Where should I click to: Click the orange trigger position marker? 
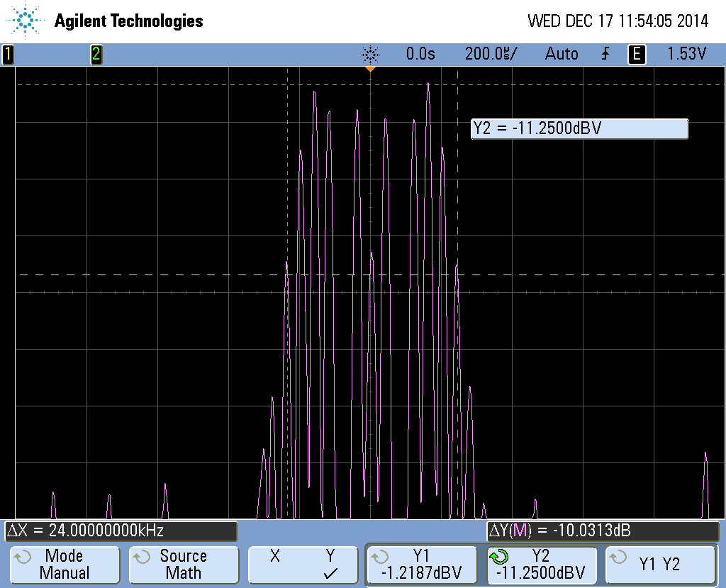click(369, 70)
